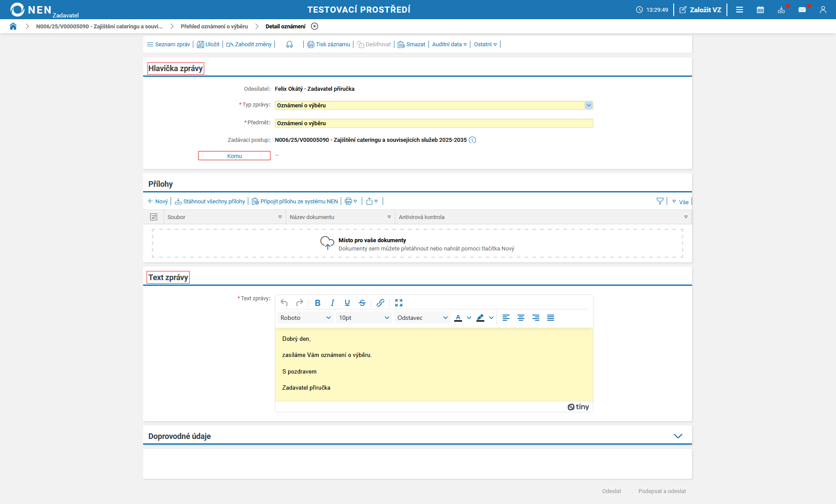Click the Komu recipient button
The width and height of the screenshot is (836, 504).
pos(234,156)
